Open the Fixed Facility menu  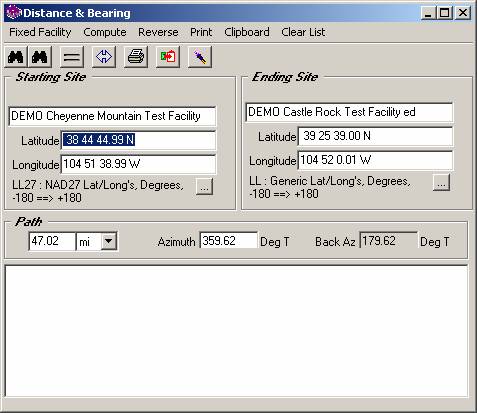coord(40,32)
